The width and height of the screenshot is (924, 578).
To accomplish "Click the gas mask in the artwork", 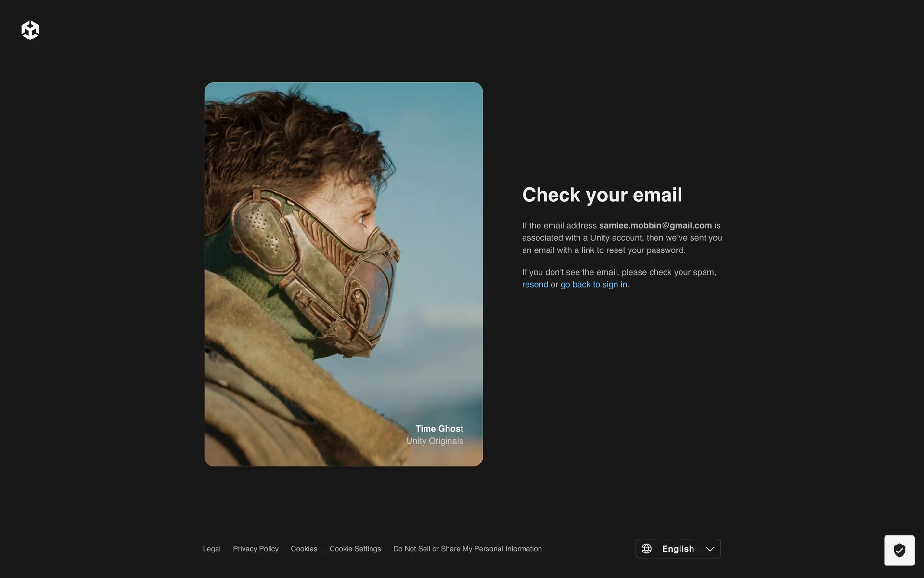I will click(x=322, y=270).
